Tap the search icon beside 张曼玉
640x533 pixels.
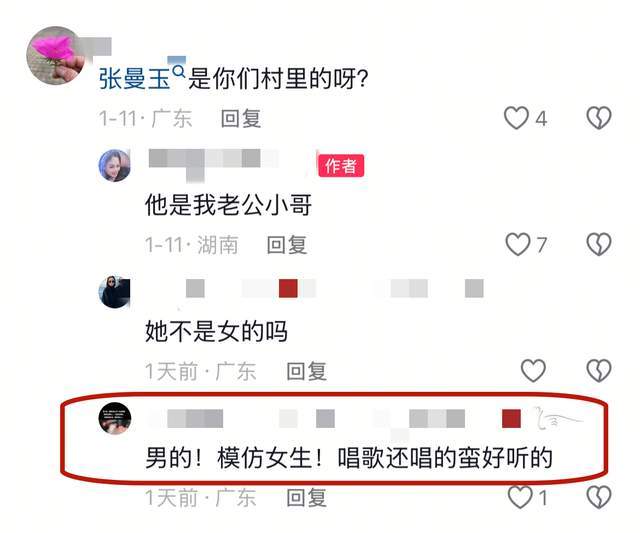tap(179, 72)
